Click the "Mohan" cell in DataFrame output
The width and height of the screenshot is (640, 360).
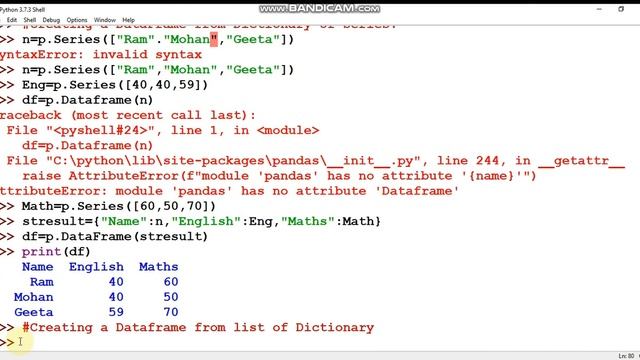click(33, 297)
